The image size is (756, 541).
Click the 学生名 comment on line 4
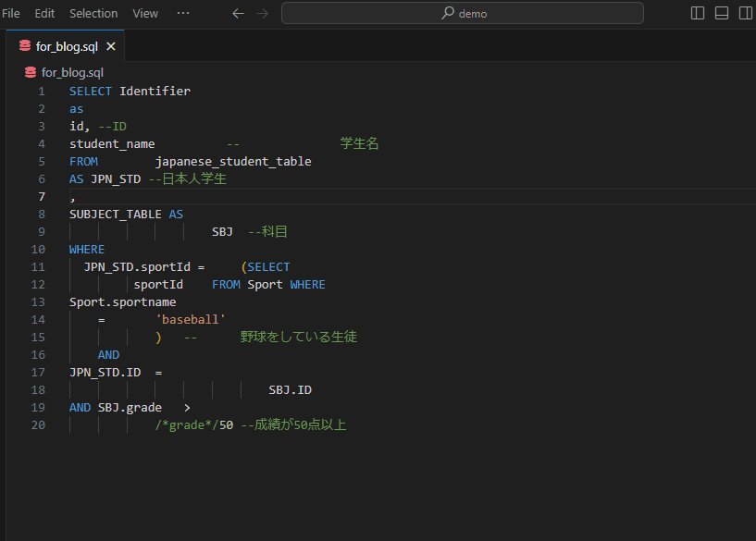[359, 143]
